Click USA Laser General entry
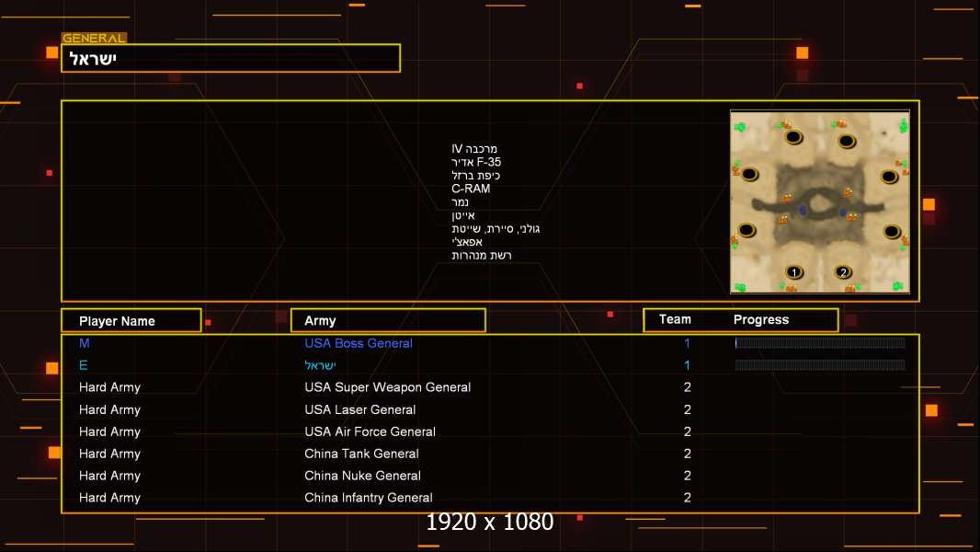Screen dimensions: 980x552 pyautogui.click(x=360, y=409)
